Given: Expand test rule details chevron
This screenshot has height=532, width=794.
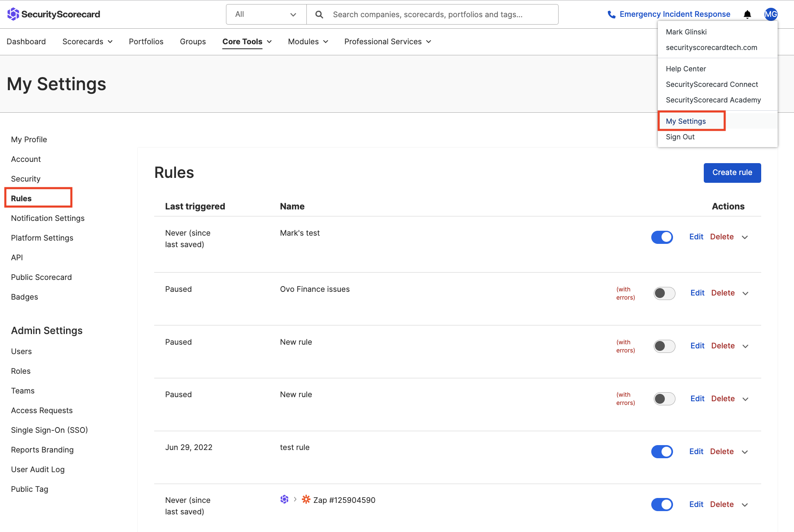Looking at the screenshot, I should click(x=745, y=452).
